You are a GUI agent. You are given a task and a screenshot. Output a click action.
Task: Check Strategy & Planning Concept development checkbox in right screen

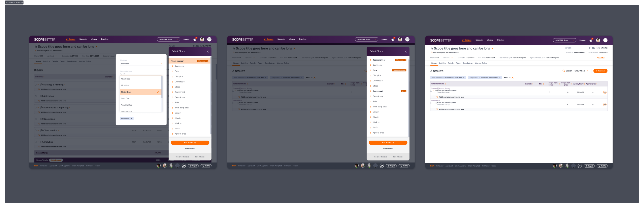431,91
